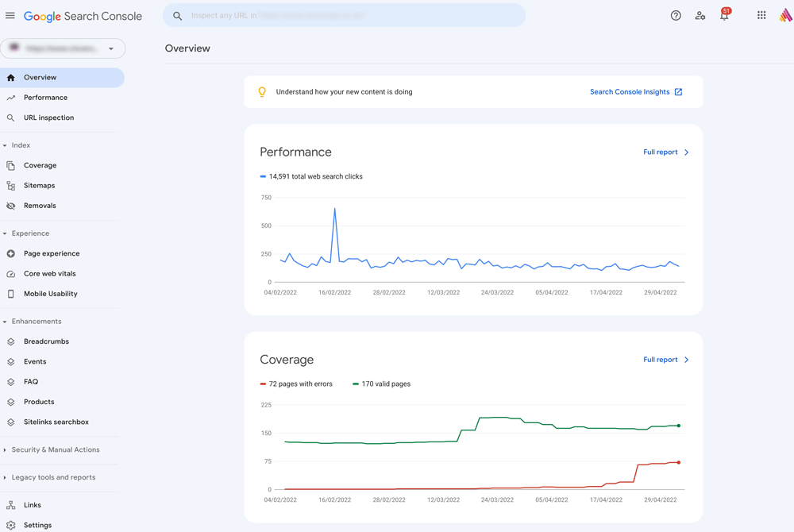
Task: Click the Coverage card heading
Action: coord(287,360)
